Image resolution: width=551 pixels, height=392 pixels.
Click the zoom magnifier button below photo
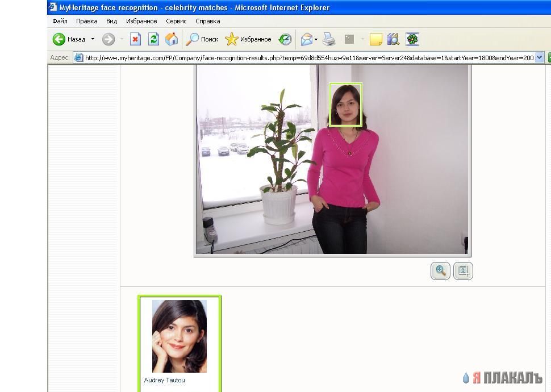click(440, 271)
